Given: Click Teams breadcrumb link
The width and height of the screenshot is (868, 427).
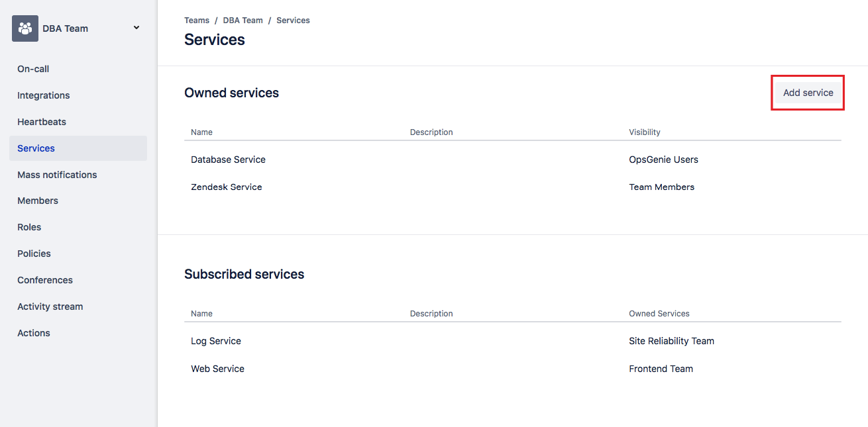Looking at the screenshot, I should point(197,21).
